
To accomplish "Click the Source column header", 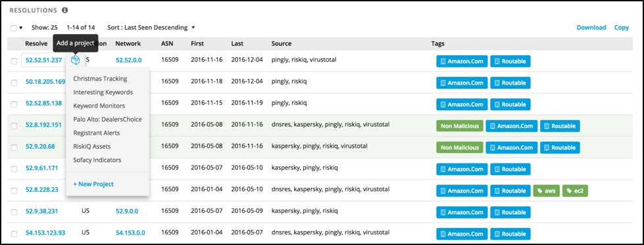I will 282,43.
